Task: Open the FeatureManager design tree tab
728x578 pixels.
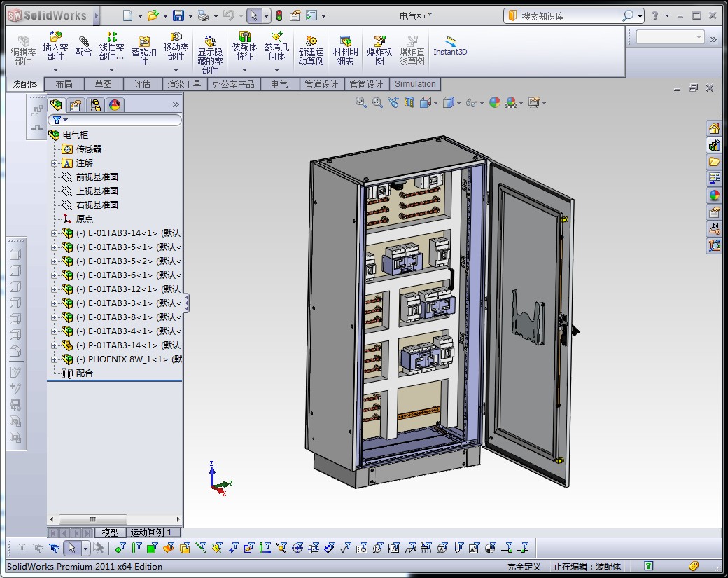Action: click(57, 105)
